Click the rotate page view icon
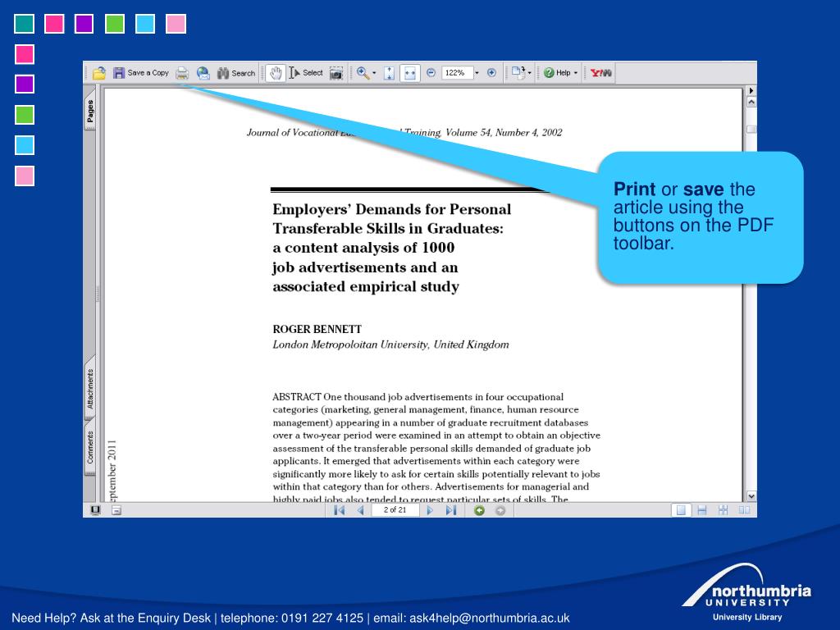 pos(518,72)
